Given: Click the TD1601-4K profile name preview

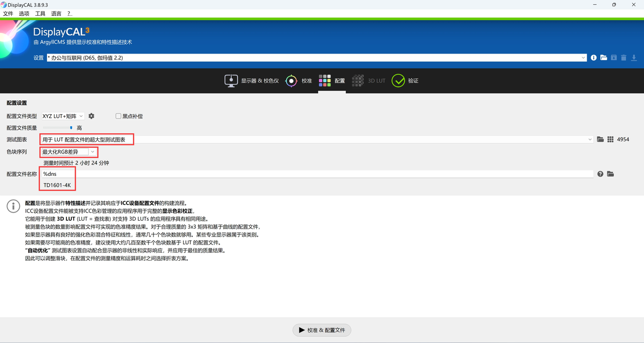Looking at the screenshot, I should pyautogui.click(x=57, y=185).
